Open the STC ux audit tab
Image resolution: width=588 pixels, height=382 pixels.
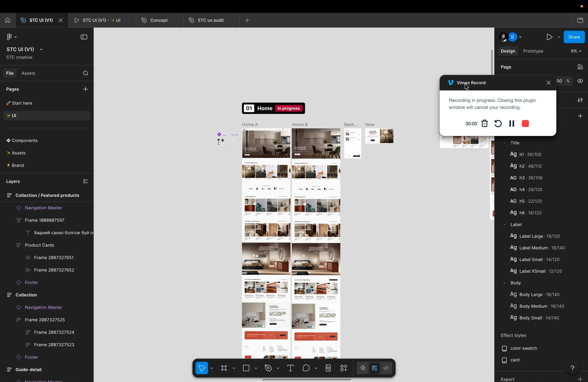tap(211, 20)
